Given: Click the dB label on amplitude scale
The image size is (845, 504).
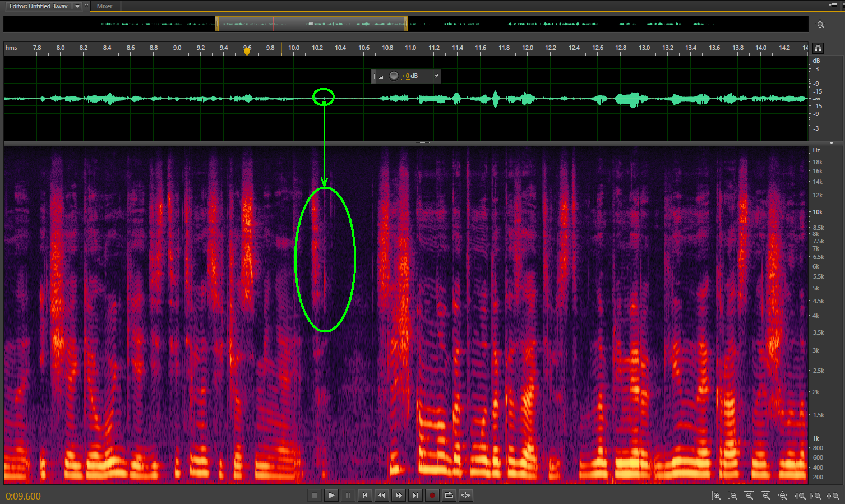Looking at the screenshot, I should tap(816, 61).
